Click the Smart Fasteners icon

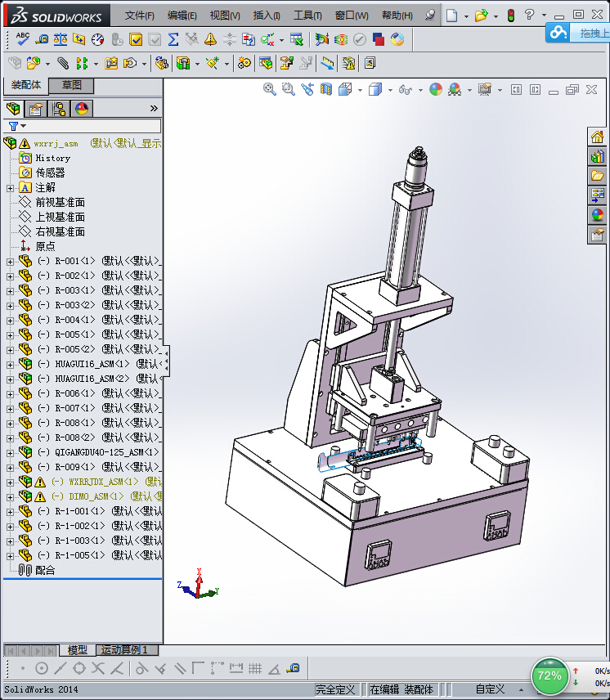(x=111, y=64)
